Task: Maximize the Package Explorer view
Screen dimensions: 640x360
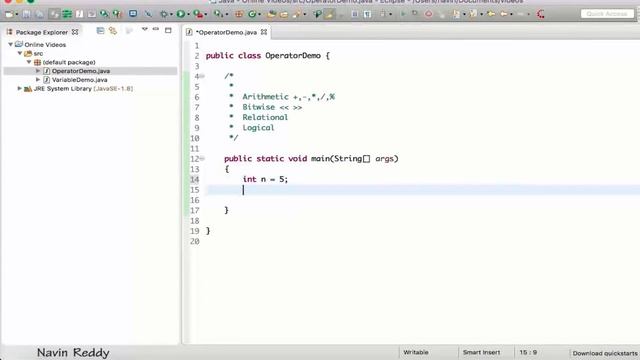Action: [168, 30]
